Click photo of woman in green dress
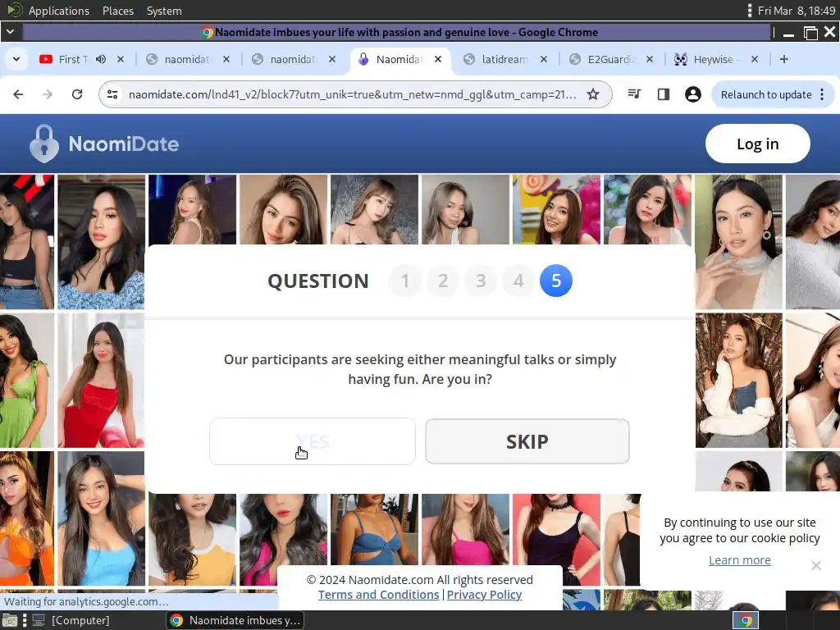840x630 pixels. [27, 381]
